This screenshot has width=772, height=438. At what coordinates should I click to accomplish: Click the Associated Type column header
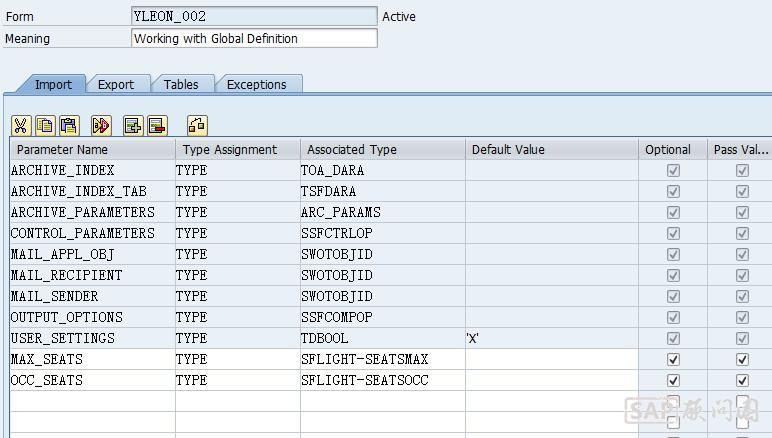pos(382,149)
